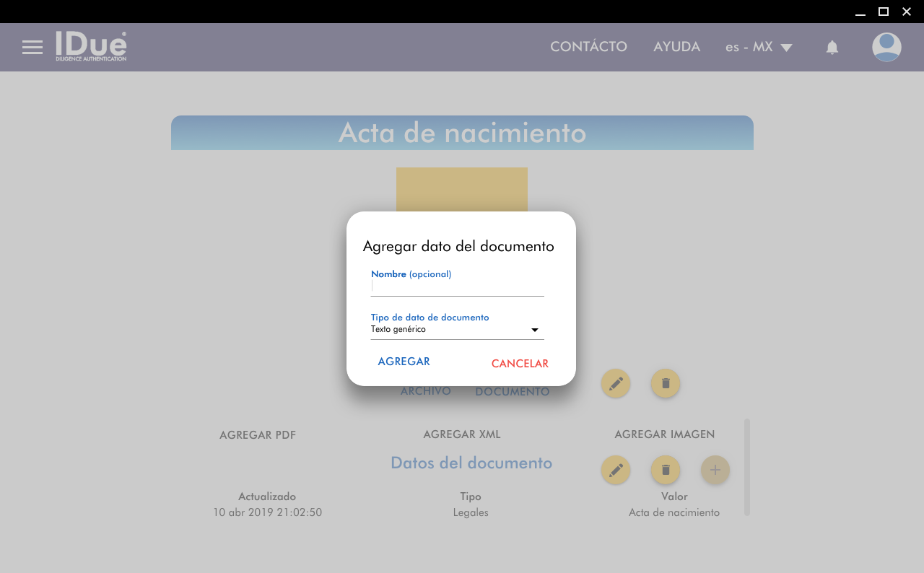The height and width of the screenshot is (573, 924).
Task: Click the edit pencil beside DOCUMENTO
Action: pos(616,383)
